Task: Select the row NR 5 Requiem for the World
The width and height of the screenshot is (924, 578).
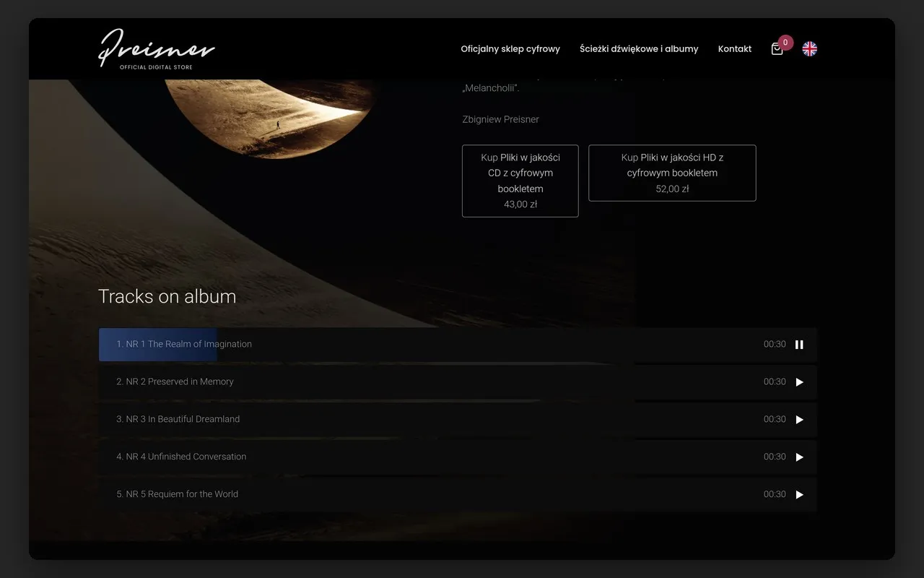Action: coord(458,495)
